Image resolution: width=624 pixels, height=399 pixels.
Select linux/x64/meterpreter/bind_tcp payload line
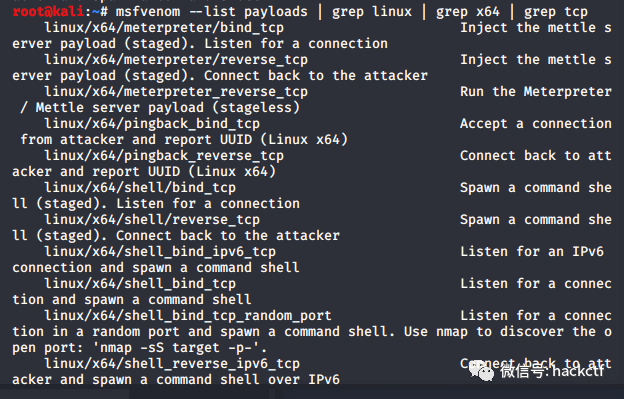pos(164,28)
